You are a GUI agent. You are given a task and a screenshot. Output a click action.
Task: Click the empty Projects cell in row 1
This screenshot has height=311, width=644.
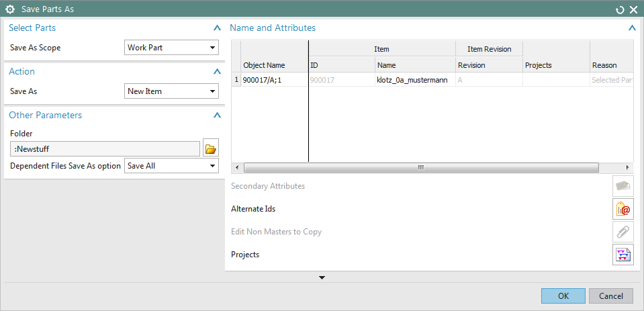(x=556, y=80)
